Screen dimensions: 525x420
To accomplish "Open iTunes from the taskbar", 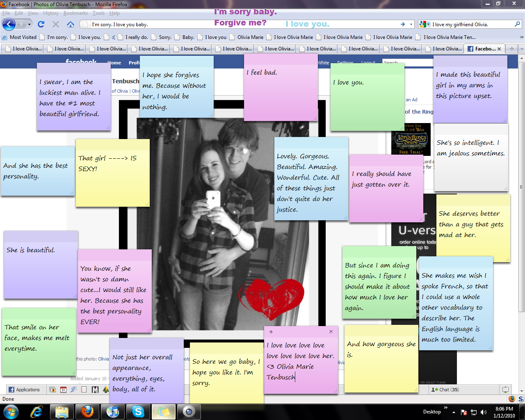I will (113, 412).
